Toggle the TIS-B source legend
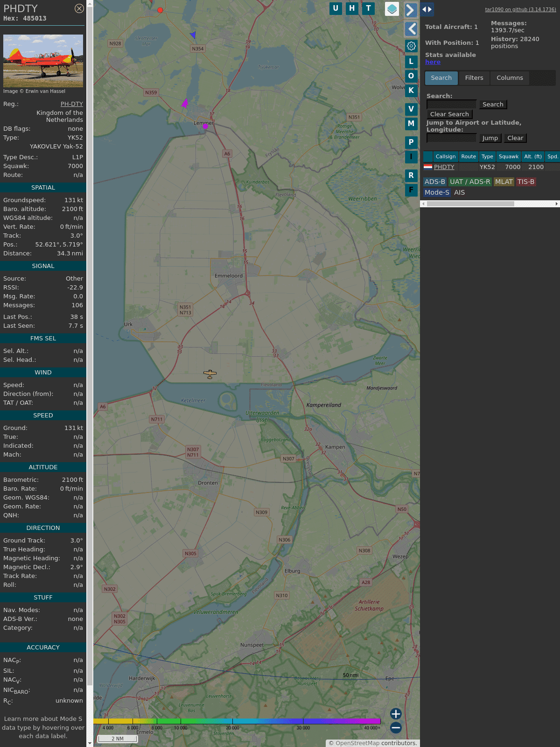 tap(526, 182)
